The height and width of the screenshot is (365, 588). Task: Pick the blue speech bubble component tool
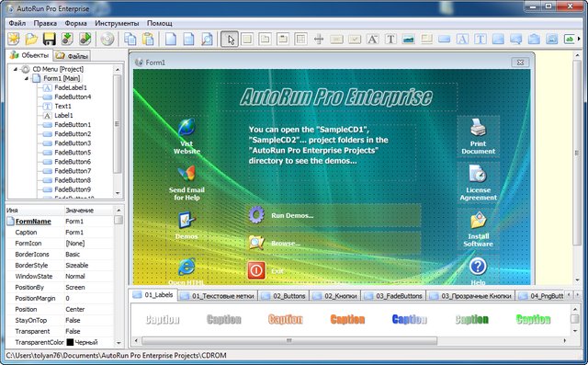pos(516,39)
